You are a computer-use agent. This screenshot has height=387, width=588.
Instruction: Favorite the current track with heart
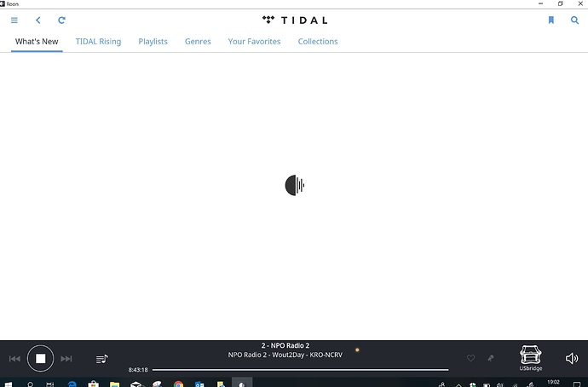tap(470, 359)
